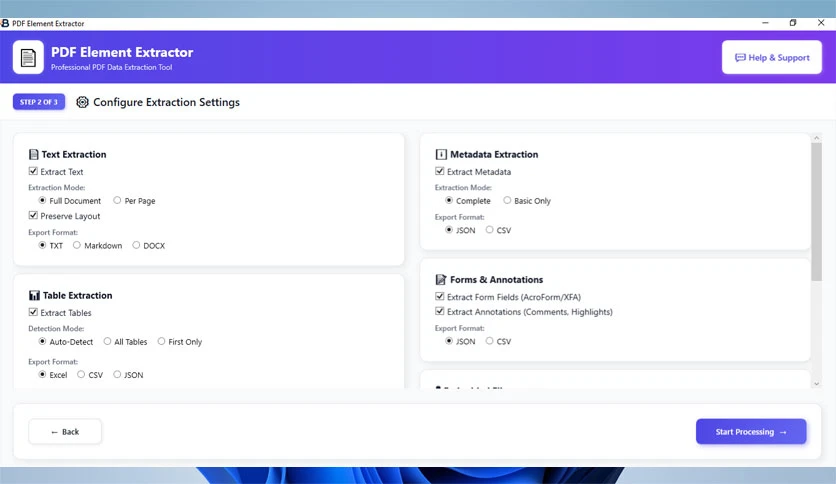Click the Table Extraction grid icon
This screenshot has height=484, width=836.
(x=34, y=295)
